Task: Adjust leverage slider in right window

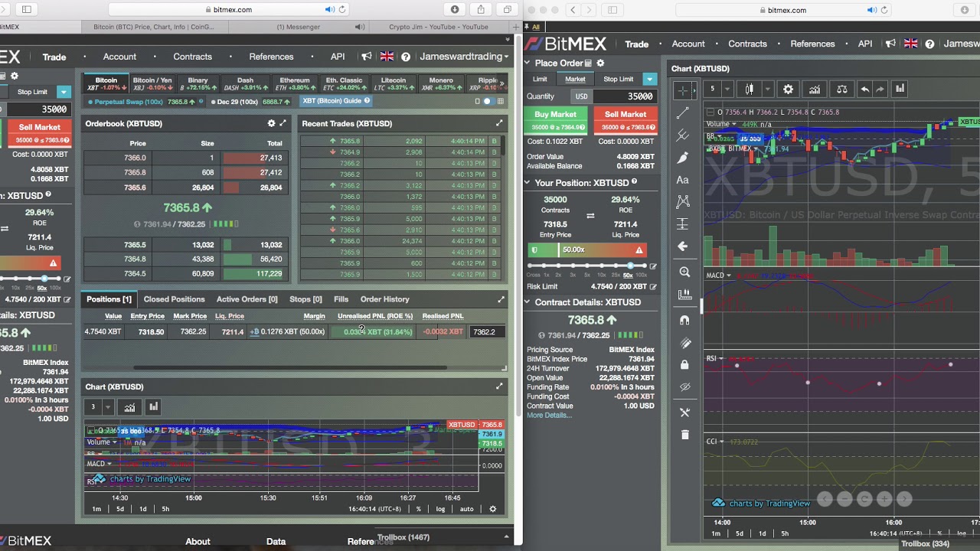Action: point(630,266)
